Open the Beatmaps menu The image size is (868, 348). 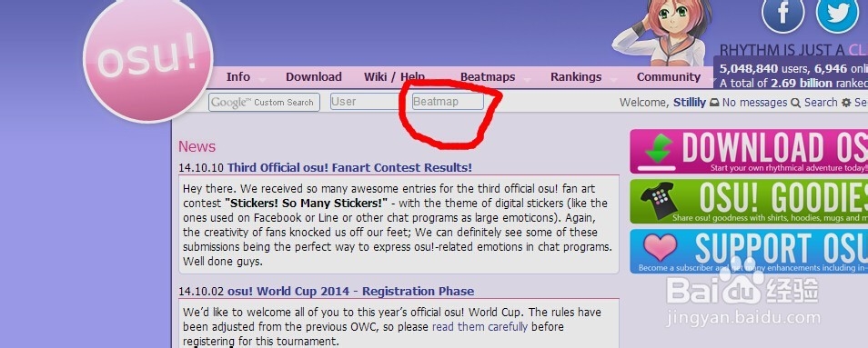(488, 77)
